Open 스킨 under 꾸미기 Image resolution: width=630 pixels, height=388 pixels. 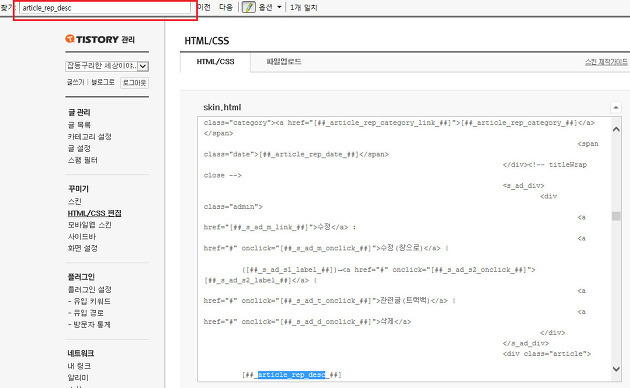(x=74, y=201)
